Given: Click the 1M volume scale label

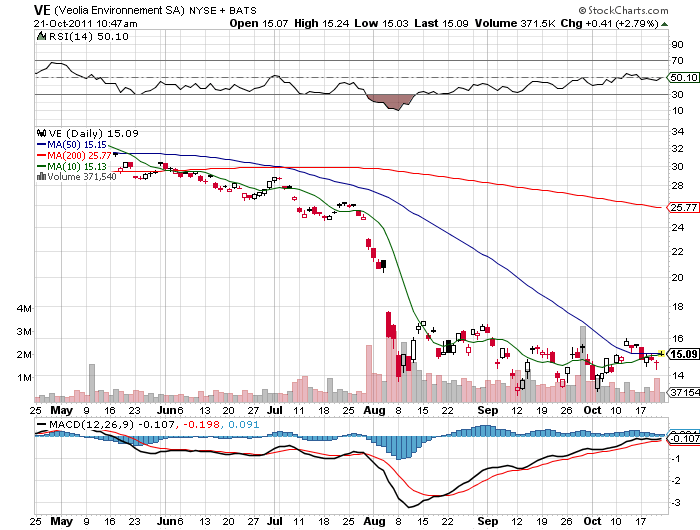Looking at the screenshot, I should 24,378.
